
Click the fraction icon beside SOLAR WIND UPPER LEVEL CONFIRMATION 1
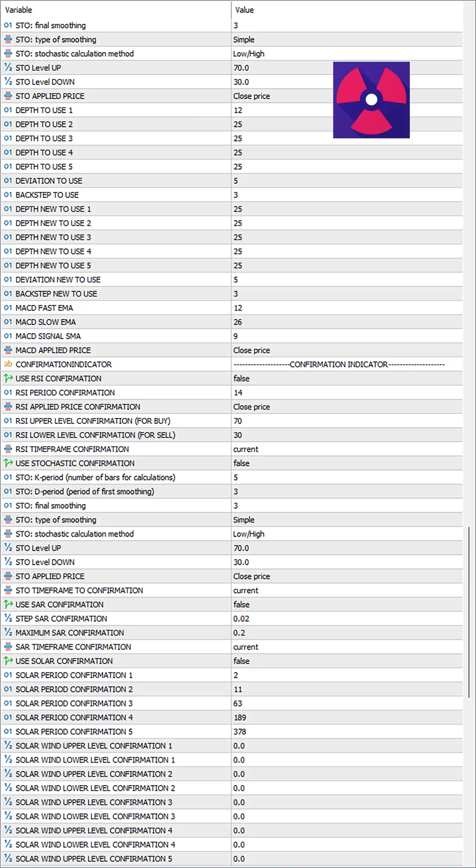8,746
